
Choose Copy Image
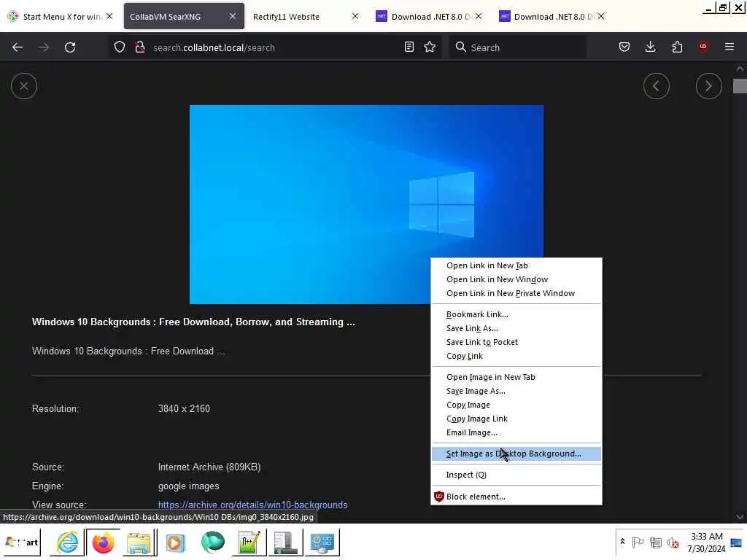click(x=516, y=405)
